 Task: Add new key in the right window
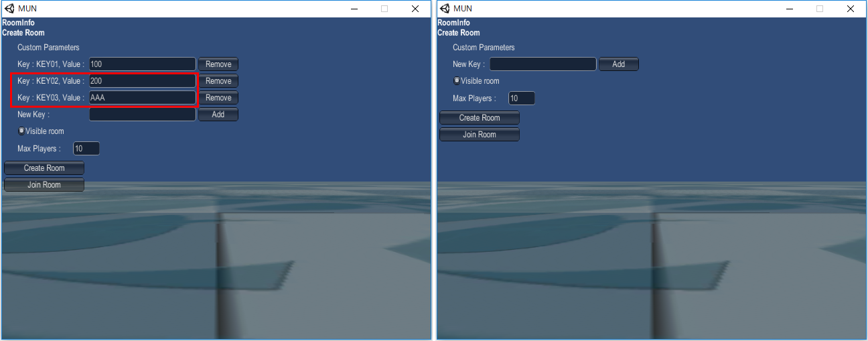tap(618, 64)
